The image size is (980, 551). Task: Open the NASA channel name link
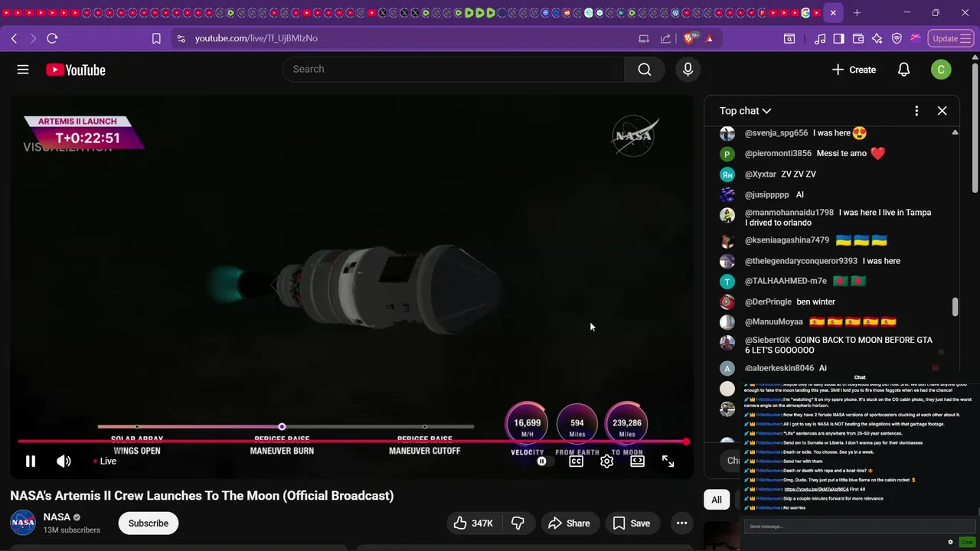tap(57, 517)
